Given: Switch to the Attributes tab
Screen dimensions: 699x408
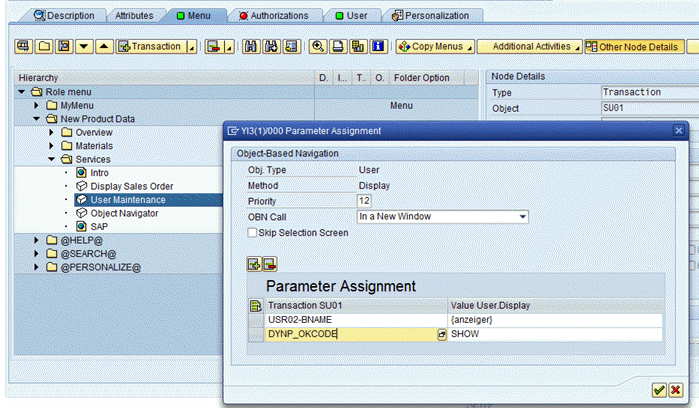Looking at the screenshot, I should pyautogui.click(x=134, y=16).
